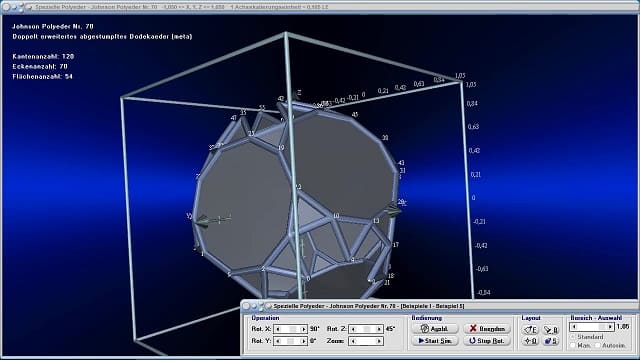Image resolution: width=640 pixels, height=360 pixels.
Task: Click the 'Johnson Polyeder Nr. 70' heading text
Action: (53, 27)
